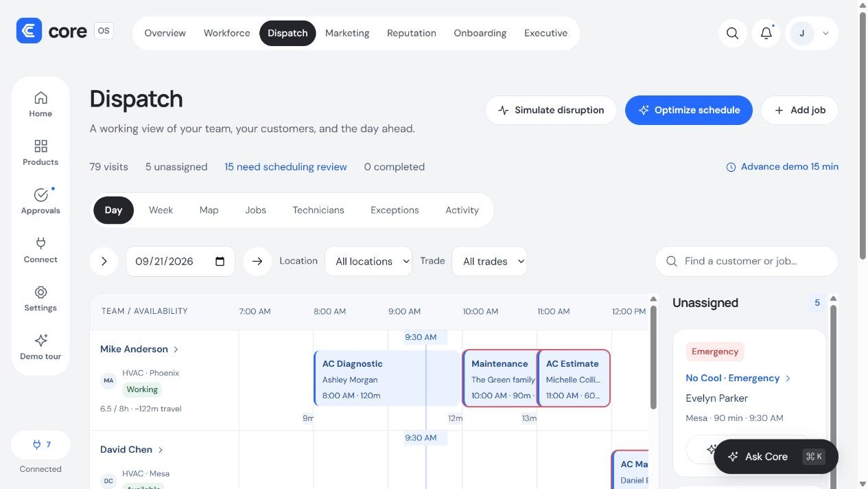Open the All trades dropdown
The height and width of the screenshot is (489, 868).
tap(489, 261)
